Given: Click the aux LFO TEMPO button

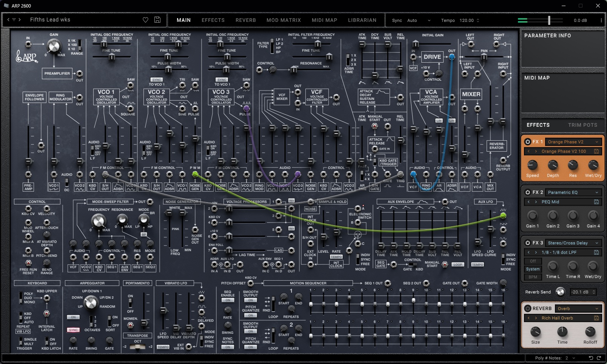Looking at the screenshot, I should [478, 264].
